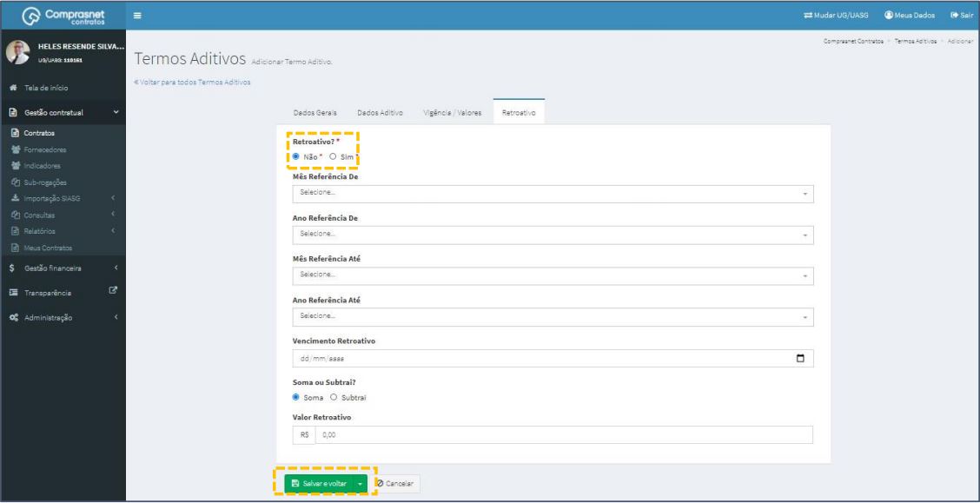Viewport: 980px width, 503px height.
Task: Open the Salvar e voltar dropdown arrow
Action: point(360,484)
